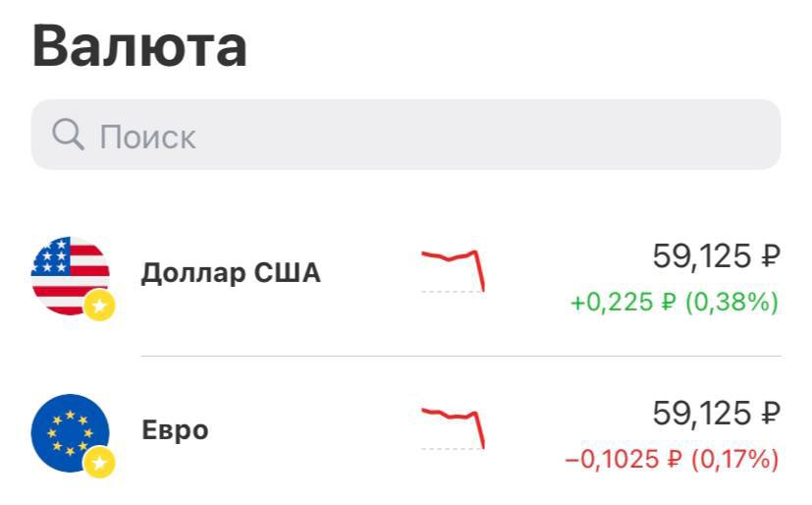This screenshot has width=812, height=505.
Task: Click the 59,125 price in the dollar row
Action: coord(702,257)
